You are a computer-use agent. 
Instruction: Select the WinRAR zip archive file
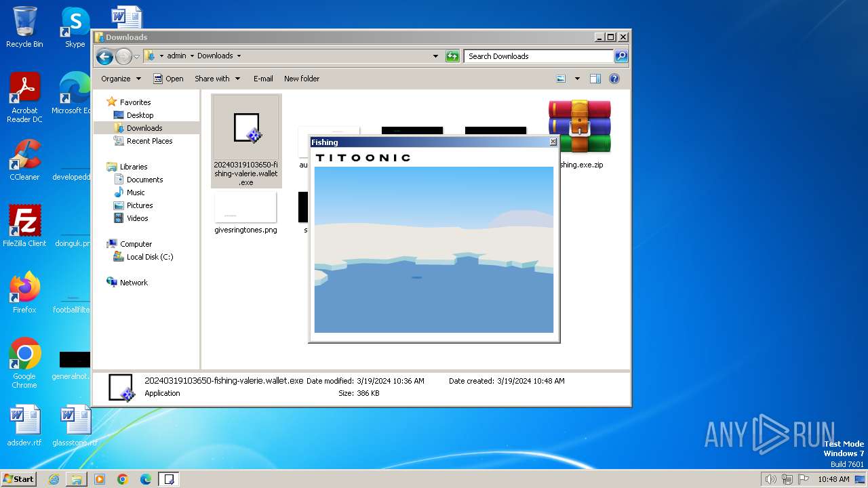coord(580,134)
